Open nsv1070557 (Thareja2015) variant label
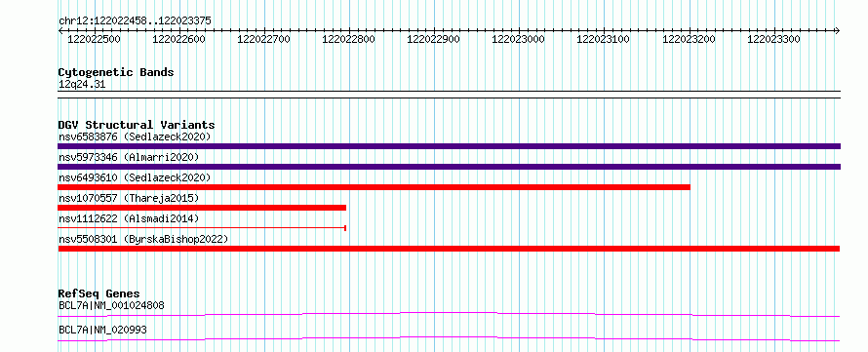Screen dimensions: 868x352 [129, 198]
